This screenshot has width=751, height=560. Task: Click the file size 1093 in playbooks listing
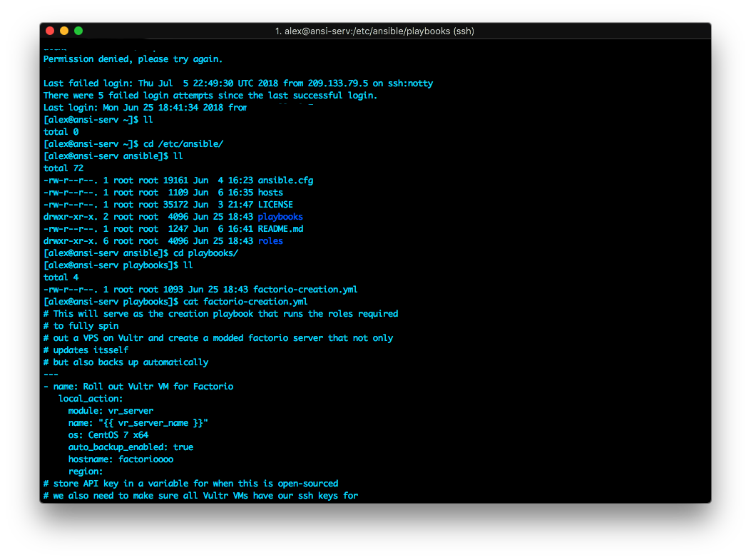(173, 290)
